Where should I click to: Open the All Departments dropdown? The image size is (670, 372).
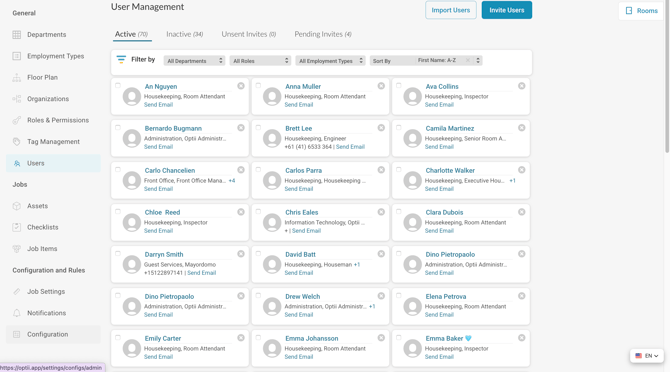pyautogui.click(x=194, y=61)
